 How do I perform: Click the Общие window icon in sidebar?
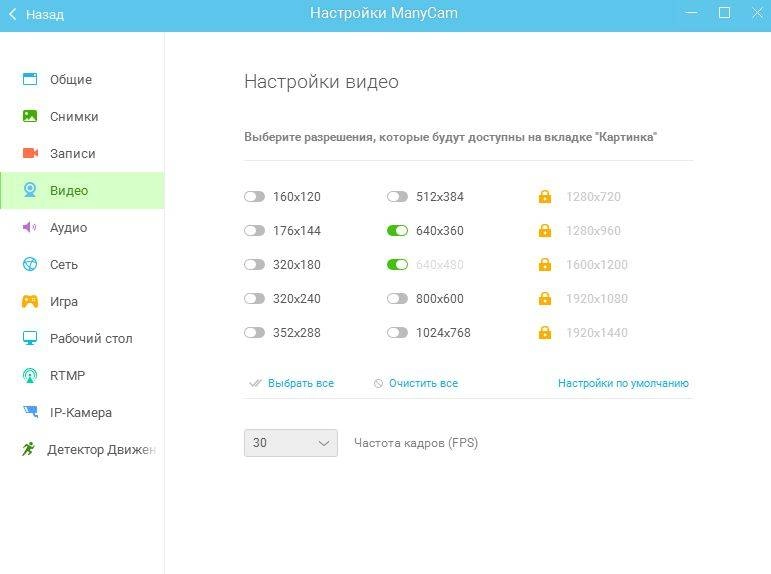tap(30, 79)
